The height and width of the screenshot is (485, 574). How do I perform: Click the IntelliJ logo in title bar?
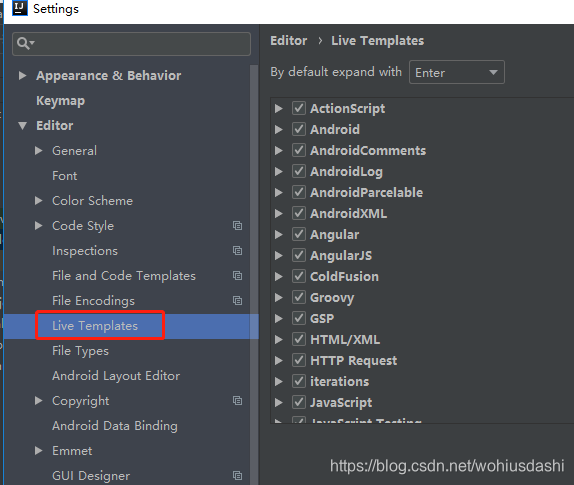click(x=19, y=8)
